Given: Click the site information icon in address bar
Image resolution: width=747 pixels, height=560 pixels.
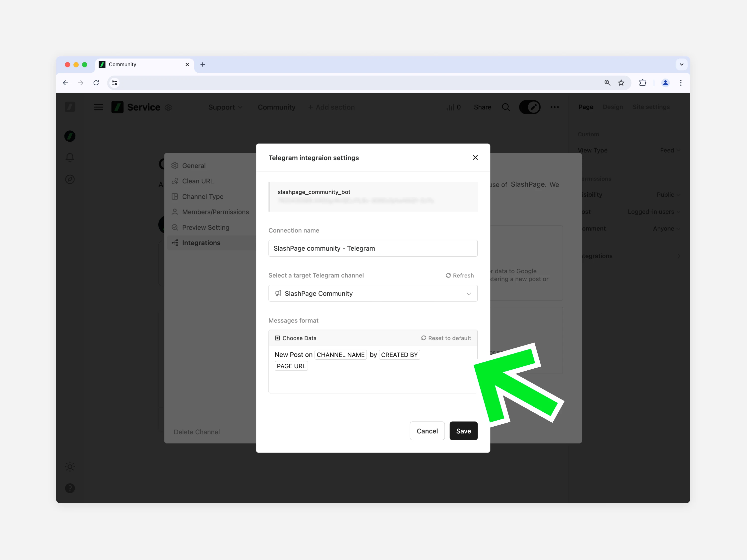Looking at the screenshot, I should tap(115, 83).
